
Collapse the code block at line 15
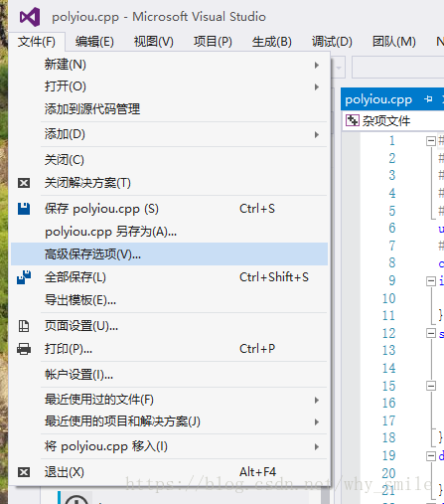click(431, 386)
